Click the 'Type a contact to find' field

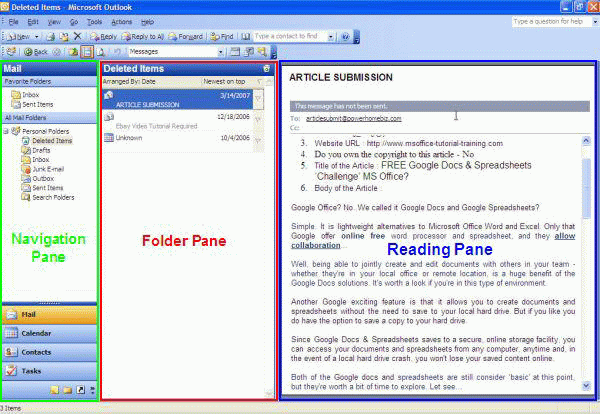tap(290, 36)
